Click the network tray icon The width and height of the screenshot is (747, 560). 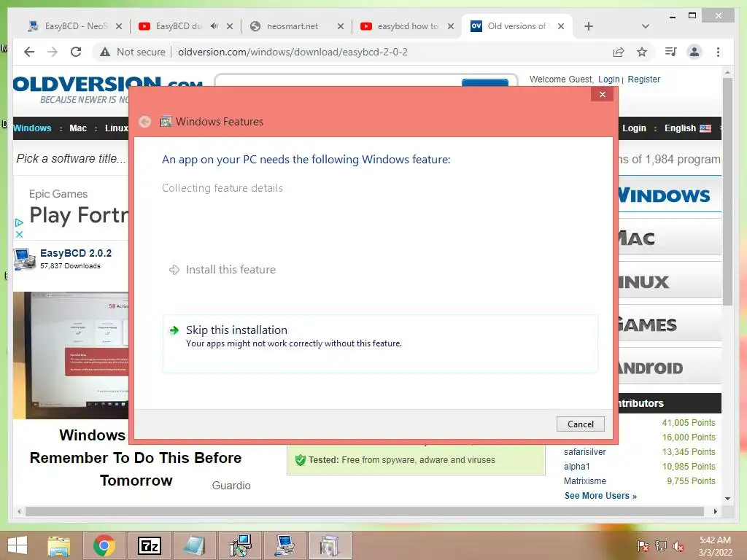tap(661, 546)
